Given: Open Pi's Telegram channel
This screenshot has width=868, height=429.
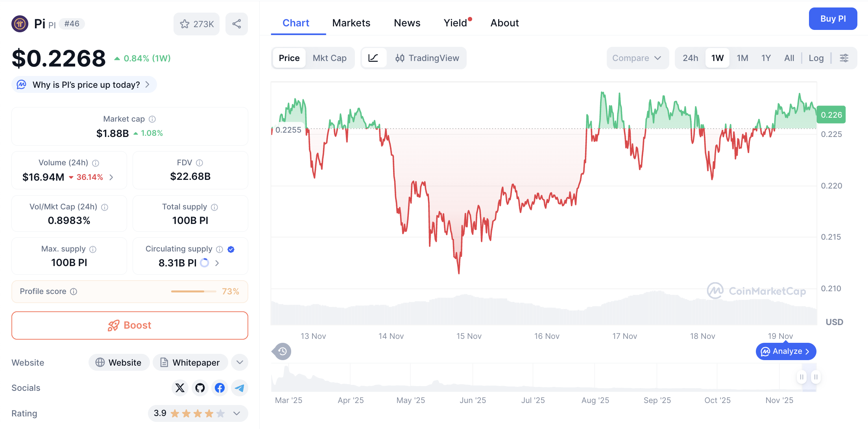Looking at the screenshot, I should click(x=240, y=388).
